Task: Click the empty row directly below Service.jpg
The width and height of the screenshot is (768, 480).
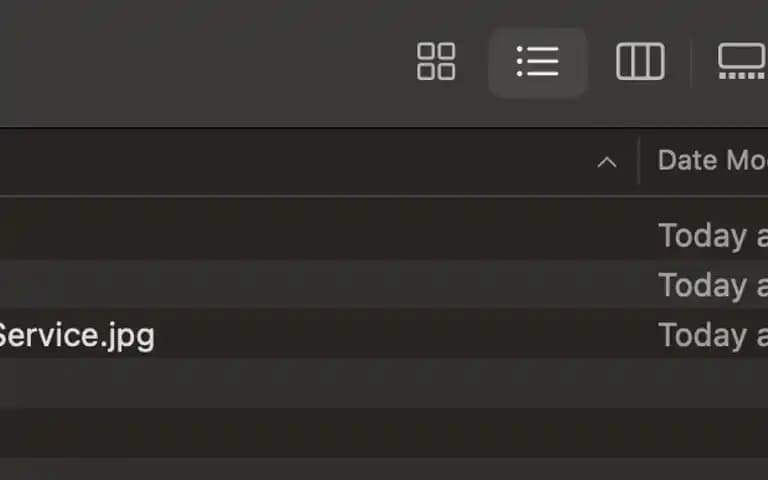Action: [384, 384]
